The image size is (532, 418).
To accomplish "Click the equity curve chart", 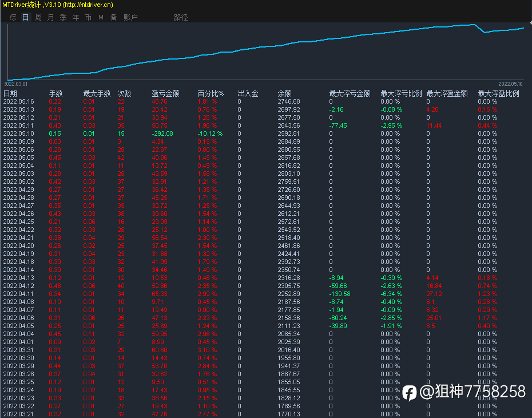I will (x=266, y=52).
